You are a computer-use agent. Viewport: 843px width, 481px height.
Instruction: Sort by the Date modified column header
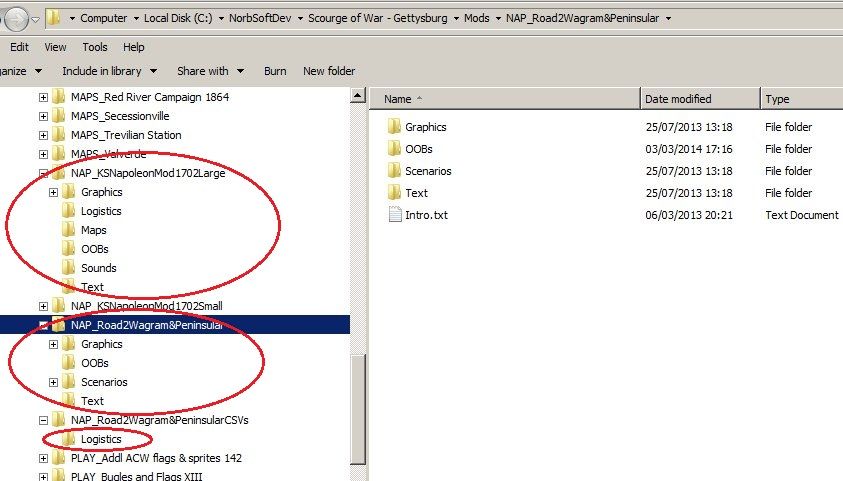701,99
